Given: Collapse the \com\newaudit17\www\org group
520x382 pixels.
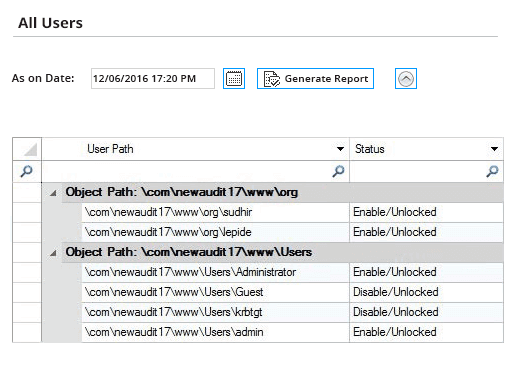Looking at the screenshot, I should (53, 193).
